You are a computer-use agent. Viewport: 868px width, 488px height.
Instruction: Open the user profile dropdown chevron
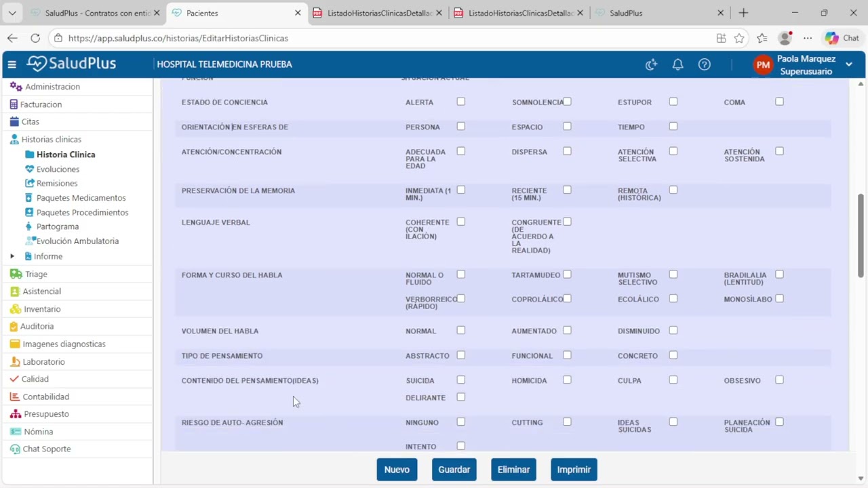pyautogui.click(x=849, y=65)
